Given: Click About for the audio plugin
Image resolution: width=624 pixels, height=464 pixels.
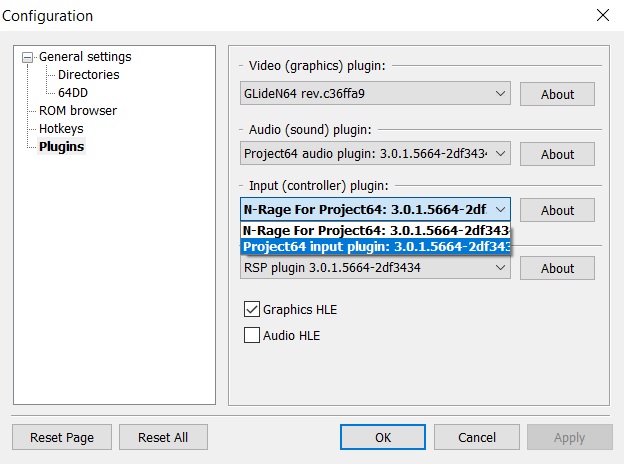Looking at the screenshot, I should [557, 154].
